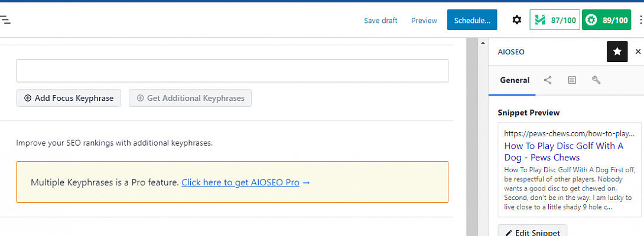Unpin AIOSEO sidebar with star icon
Viewport: 644px width, 236px height.
617,52
